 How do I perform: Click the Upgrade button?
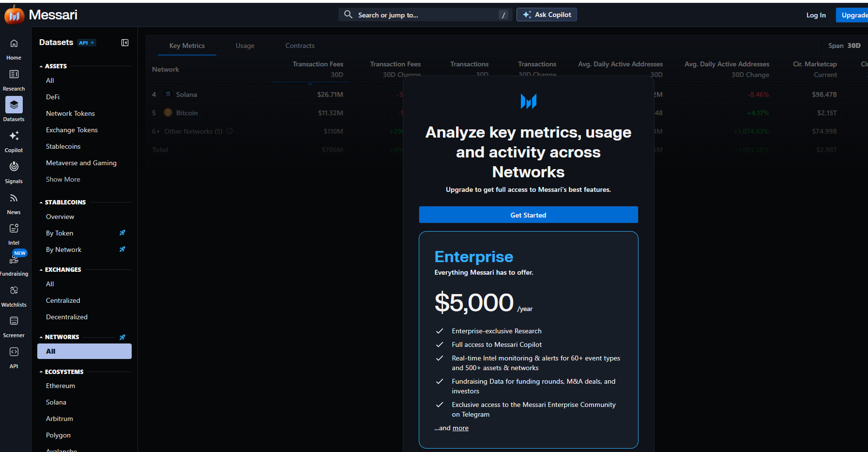coord(853,15)
